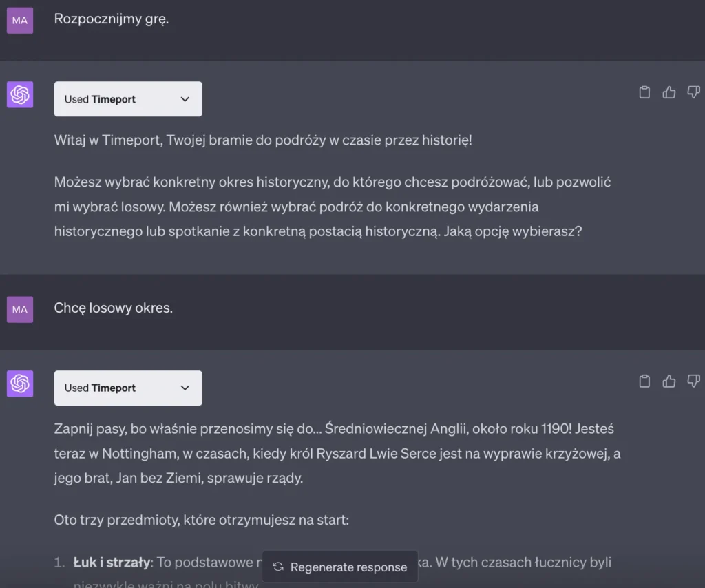Thumbs down the Timeport welcome response
This screenshot has width=705, height=588.
coord(693,92)
